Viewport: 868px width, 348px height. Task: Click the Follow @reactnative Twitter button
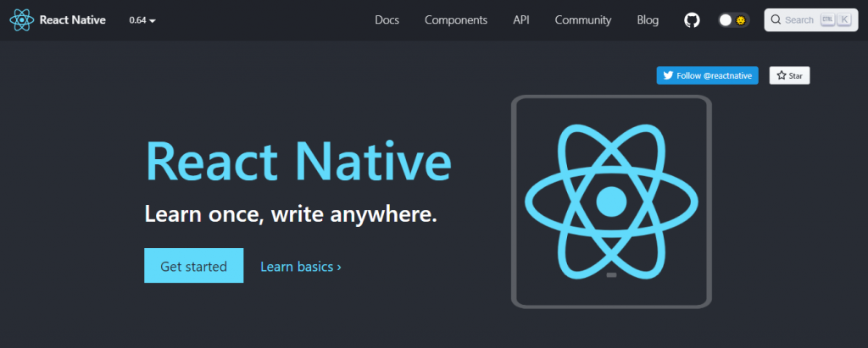pyautogui.click(x=708, y=76)
